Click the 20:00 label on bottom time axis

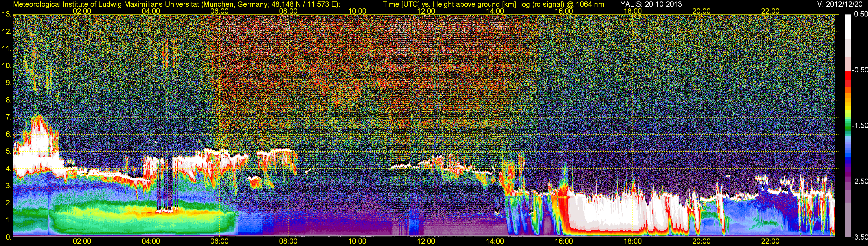(x=702, y=241)
